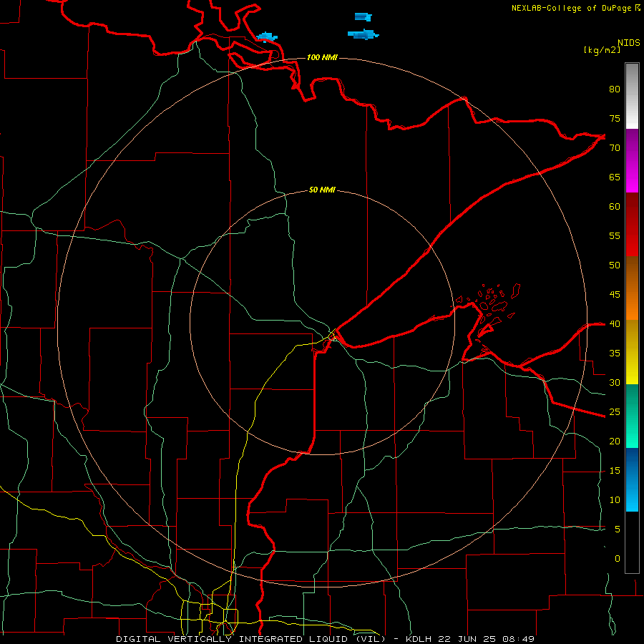Click the 22 JUN 25 08:49 timestamp
The height and width of the screenshot is (644, 644).
click(485, 639)
